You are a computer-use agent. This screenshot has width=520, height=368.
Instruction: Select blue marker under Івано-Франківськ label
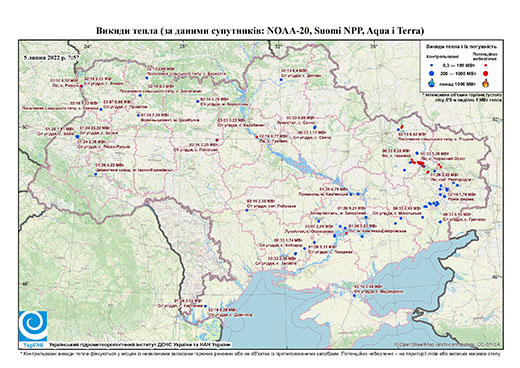click(96, 174)
